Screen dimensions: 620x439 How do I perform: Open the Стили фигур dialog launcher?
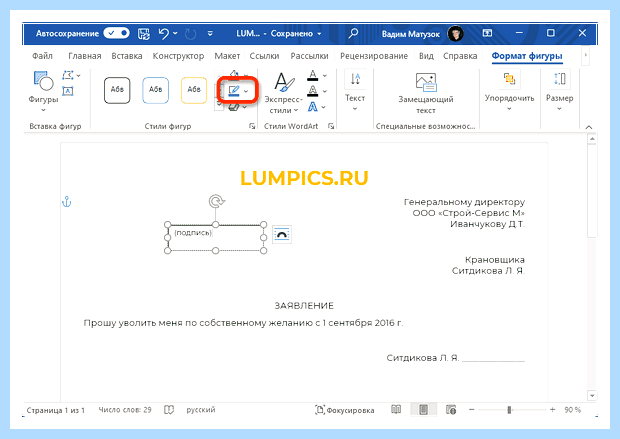[252, 126]
